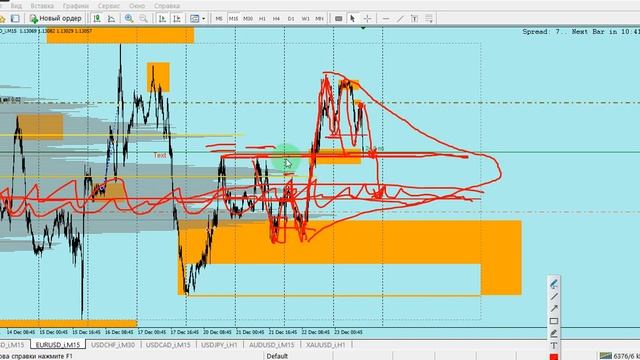Select the text label tool in top toolbar
640x360 pixels.
click(414, 18)
